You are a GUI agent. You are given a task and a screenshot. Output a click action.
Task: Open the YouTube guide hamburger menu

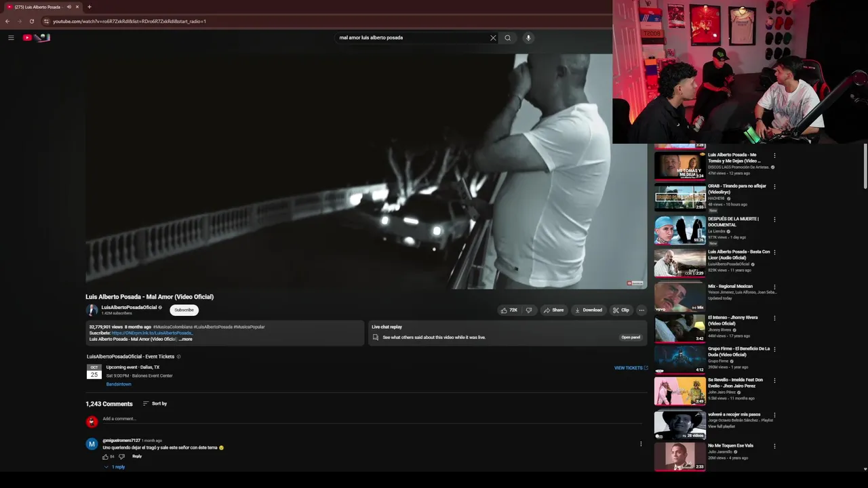(x=11, y=38)
